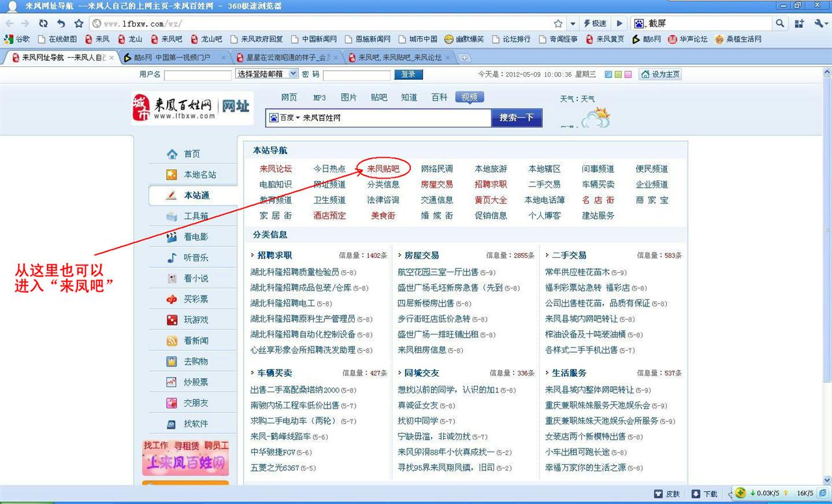Open the 来凤论坛 link in 本站导航
The image size is (832, 504).
(x=276, y=169)
